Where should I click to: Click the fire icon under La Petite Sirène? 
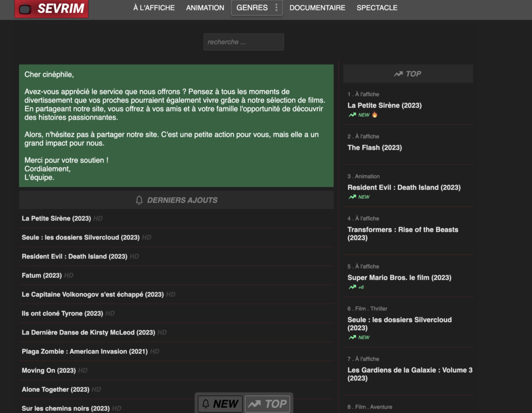pyautogui.click(x=375, y=115)
